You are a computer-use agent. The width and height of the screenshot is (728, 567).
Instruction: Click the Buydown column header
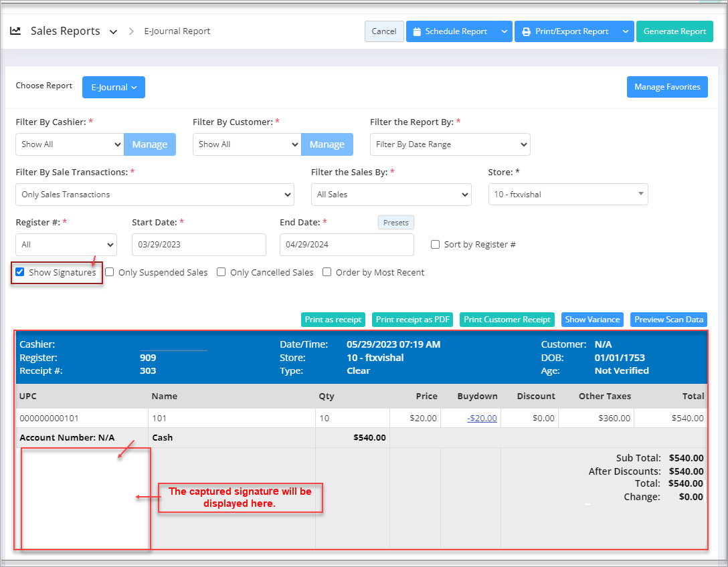point(477,396)
